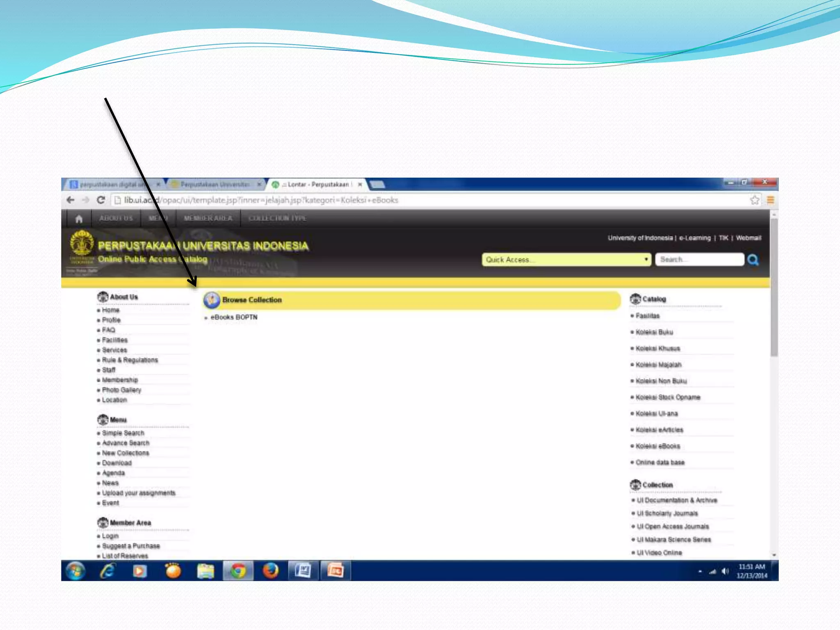
Task: Open Internet Explorer from the taskbar
Action: (107, 571)
